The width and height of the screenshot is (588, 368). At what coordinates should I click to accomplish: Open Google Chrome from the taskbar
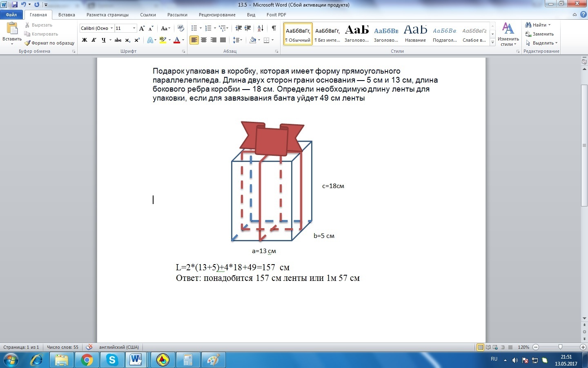pyautogui.click(x=87, y=360)
